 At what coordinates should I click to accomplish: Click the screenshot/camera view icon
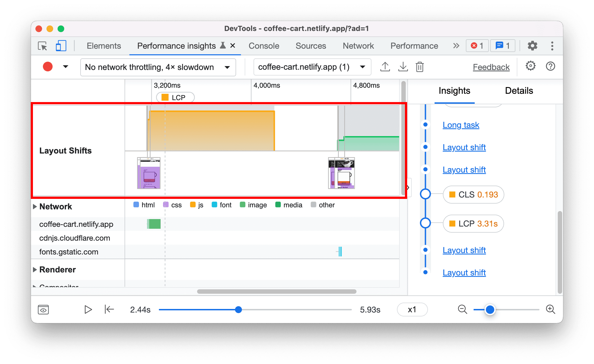coord(44,309)
